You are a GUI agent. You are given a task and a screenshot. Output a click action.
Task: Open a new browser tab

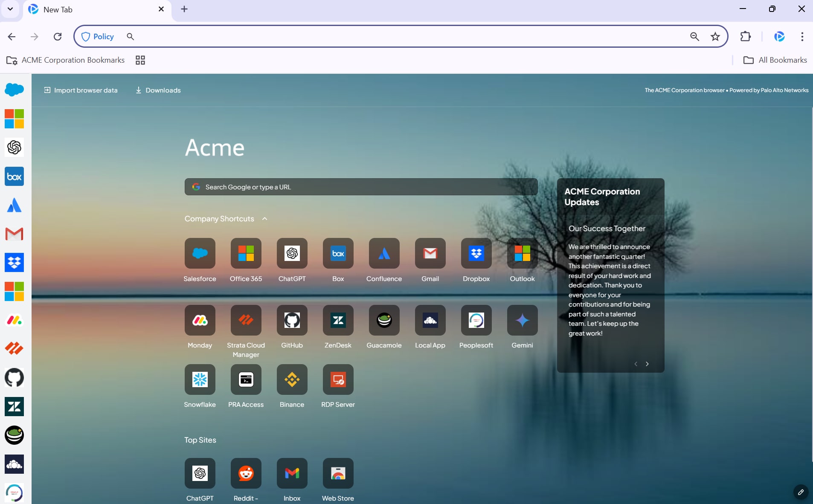[184, 9]
